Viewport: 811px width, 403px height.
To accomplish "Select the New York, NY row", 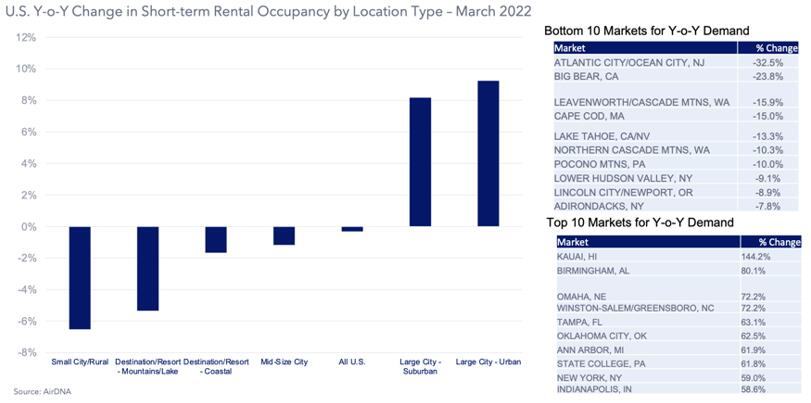I will point(673,378).
